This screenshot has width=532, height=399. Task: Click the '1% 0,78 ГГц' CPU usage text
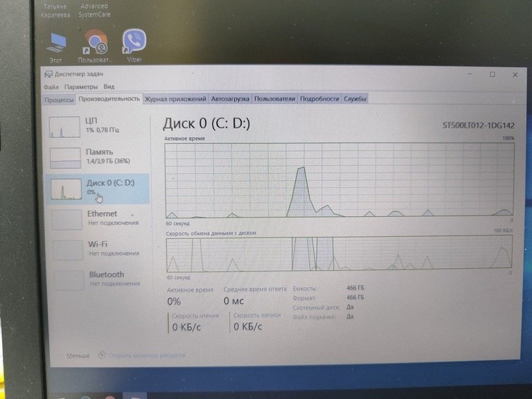click(x=102, y=130)
